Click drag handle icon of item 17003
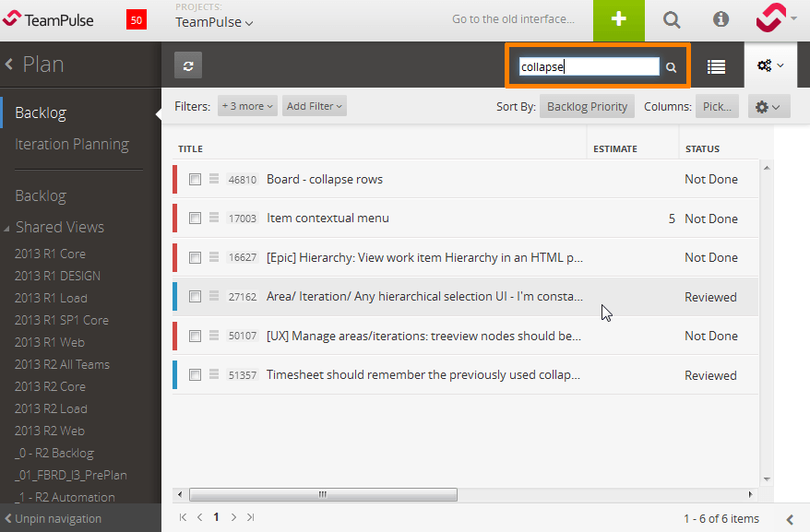810x532 pixels. coord(214,218)
